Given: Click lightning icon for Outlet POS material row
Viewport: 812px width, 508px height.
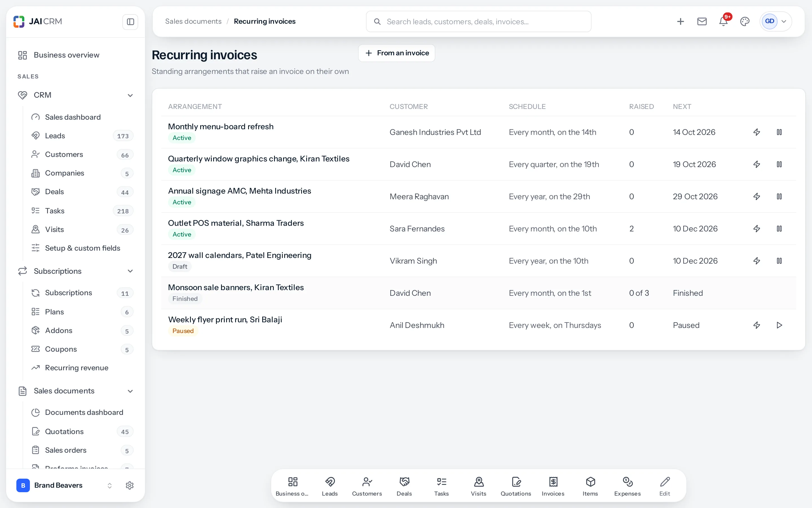Looking at the screenshot, I should pyautogui.click(x=757, y=229).
